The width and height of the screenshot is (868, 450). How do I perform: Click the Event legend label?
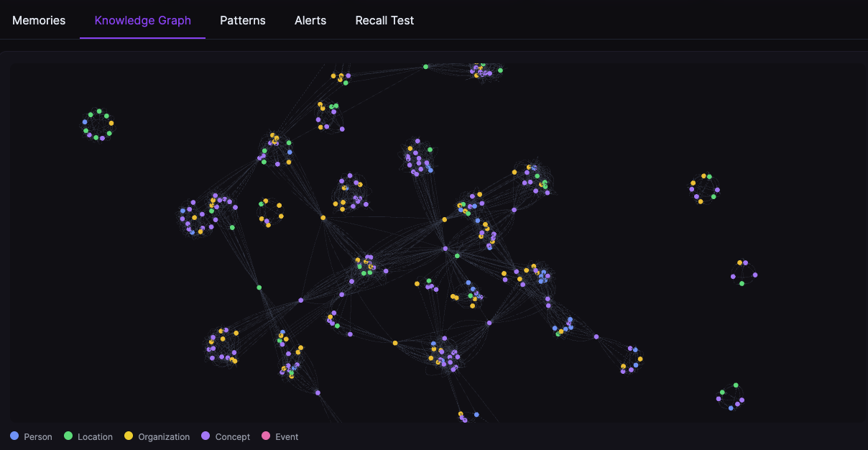287,437
